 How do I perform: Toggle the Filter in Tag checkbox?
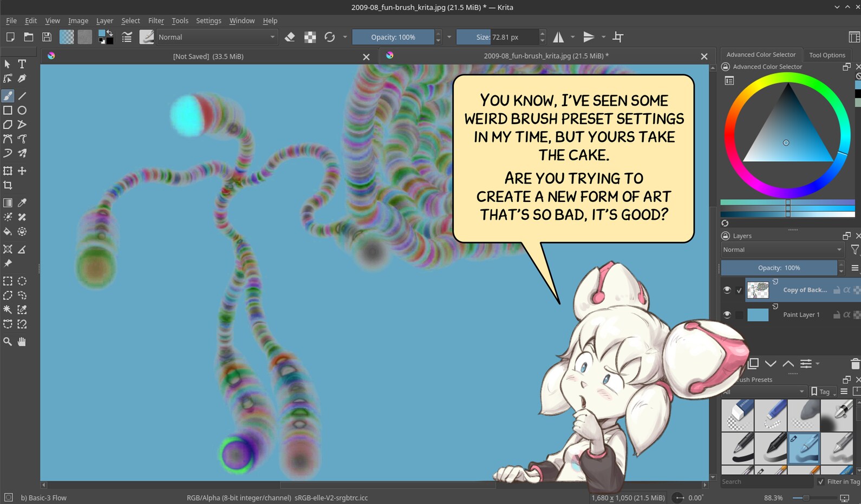pyautogui.click(x=821, y=482)
